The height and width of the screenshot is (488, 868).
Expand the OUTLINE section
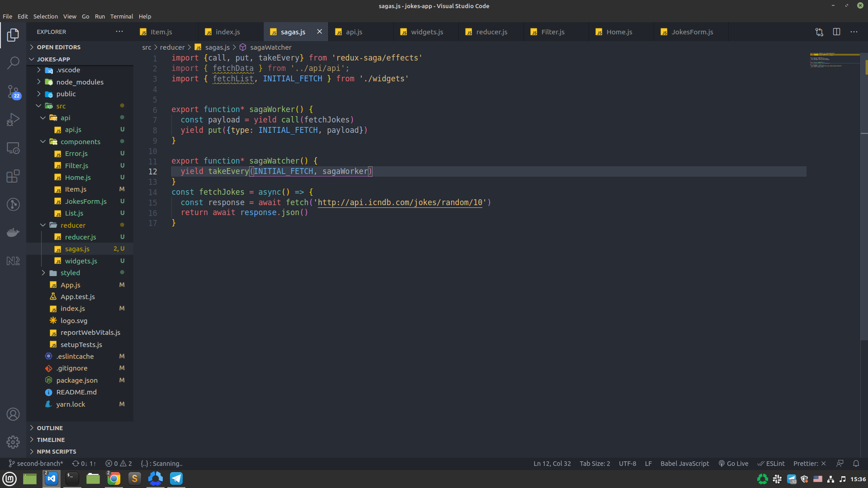pyautogui.click(x=50, y=428)
